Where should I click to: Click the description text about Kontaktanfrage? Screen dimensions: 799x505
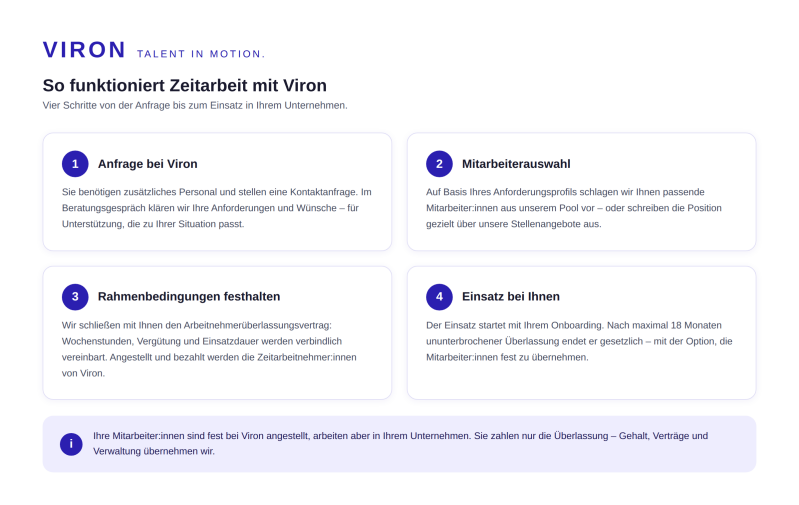(x=217, y=208)
